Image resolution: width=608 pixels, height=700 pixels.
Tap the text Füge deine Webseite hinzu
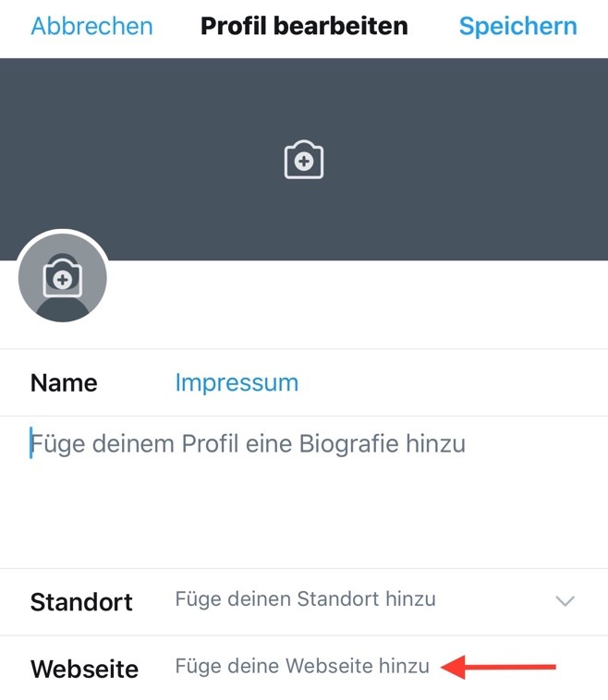(302, 666)
